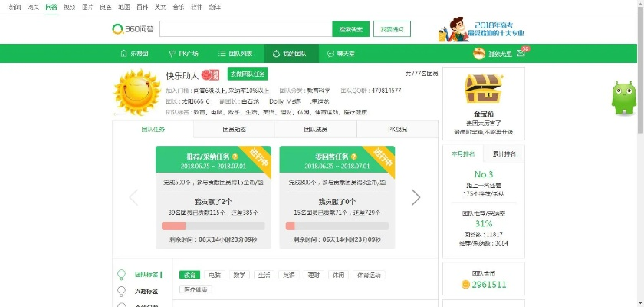
Task: Switch to 累计排名 ranking tab
Action: tap(504, 153)
